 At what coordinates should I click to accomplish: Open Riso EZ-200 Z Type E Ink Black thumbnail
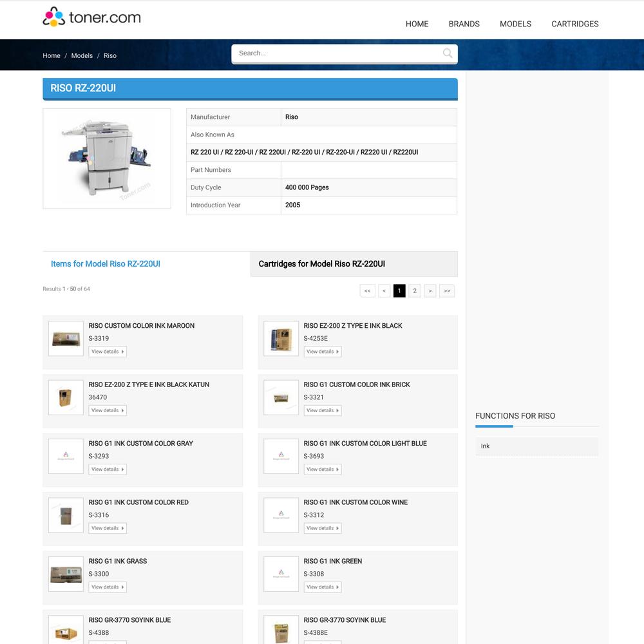click(281, 339)
